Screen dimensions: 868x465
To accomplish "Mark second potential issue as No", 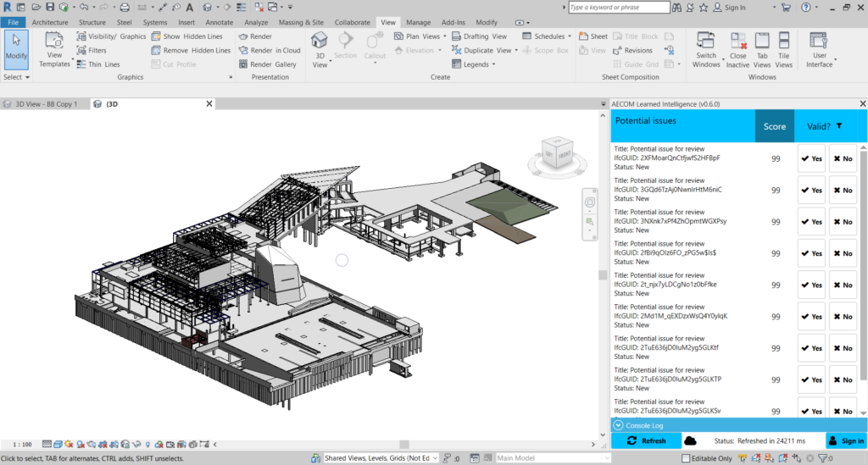I will click(x=843, y=190).
